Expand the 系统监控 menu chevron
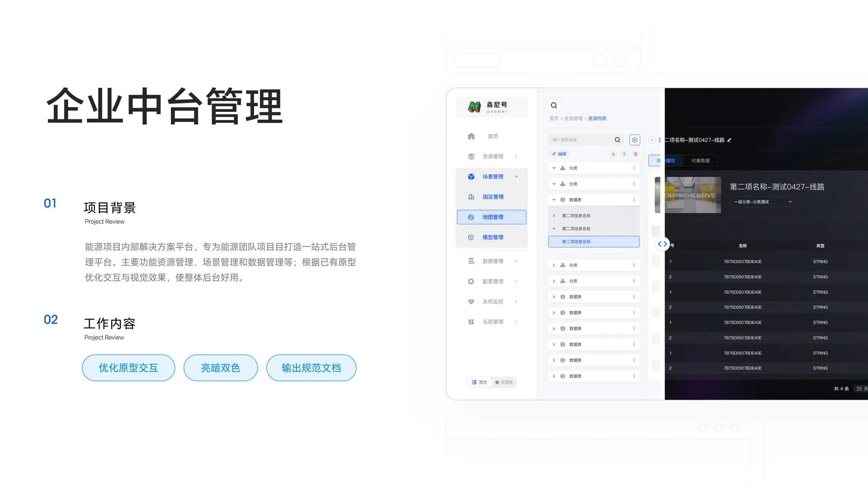Image resolution: width=868 pixels, height=488 pixels. coord(516,301)
